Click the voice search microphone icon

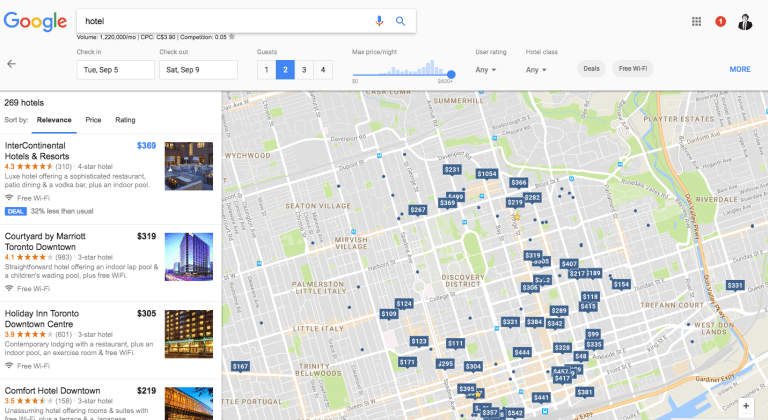click(379, 21)
